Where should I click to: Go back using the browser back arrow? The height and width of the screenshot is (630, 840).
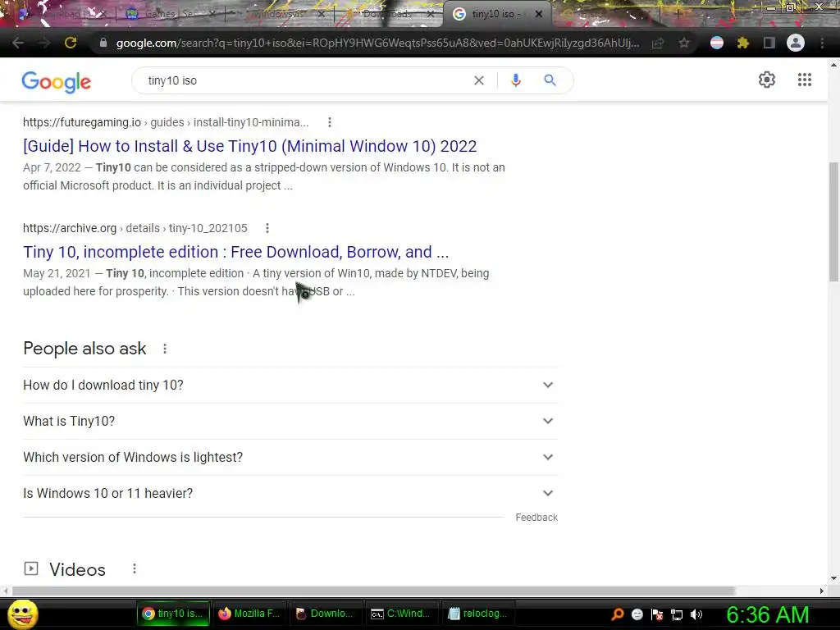[x=18, y=43]
